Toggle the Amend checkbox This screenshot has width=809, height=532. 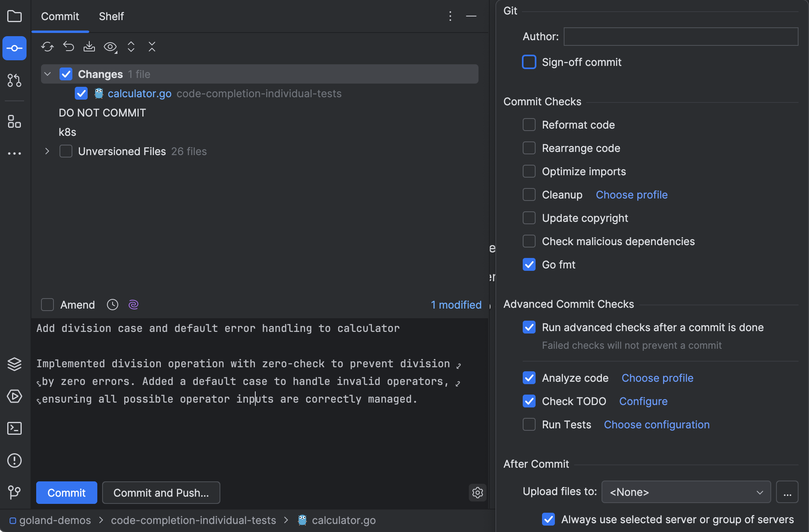pyautogui.click(x=47, y=305)
